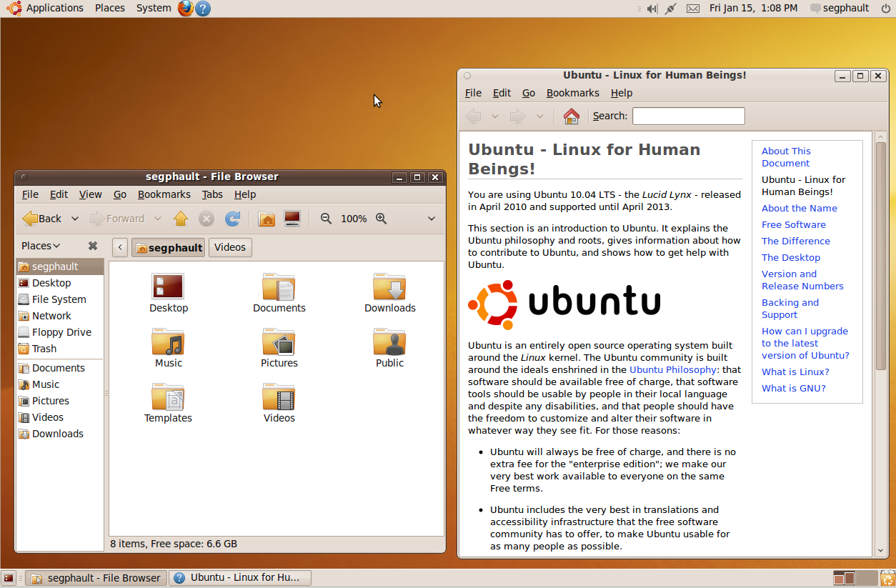Go Back in File Browser toolbar
896x588 pixels.
[x=41, y=219]
